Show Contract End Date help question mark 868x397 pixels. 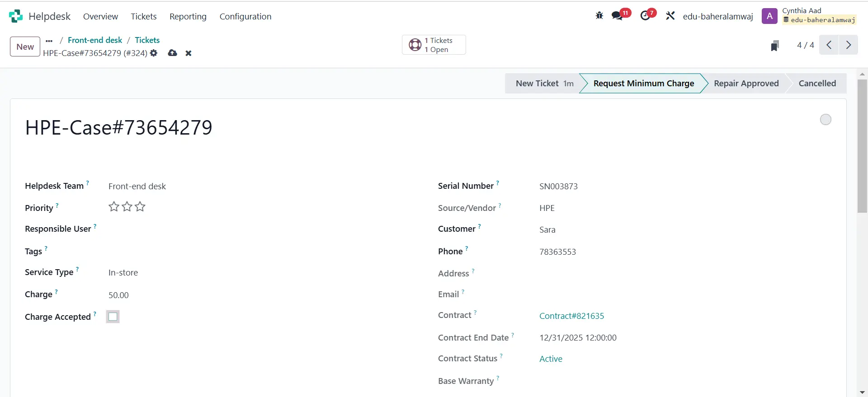pos(513,335)
